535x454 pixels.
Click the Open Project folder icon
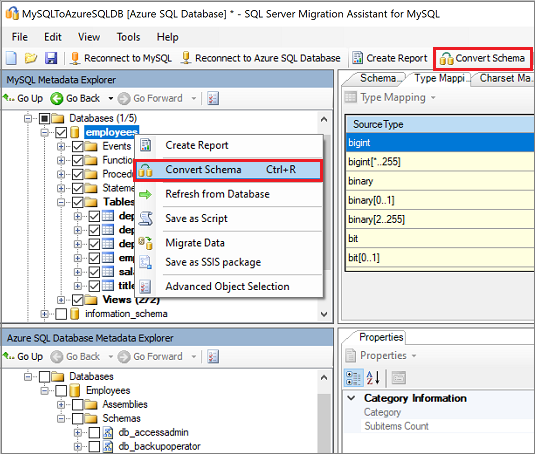pos(31,58)
